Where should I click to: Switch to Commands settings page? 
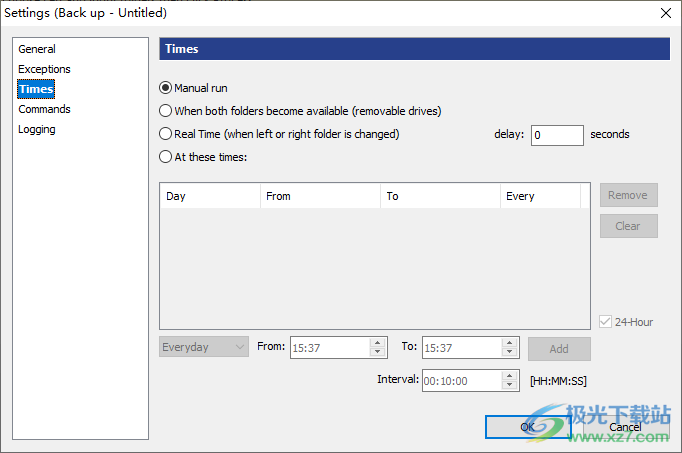click(x=44, y=109)
